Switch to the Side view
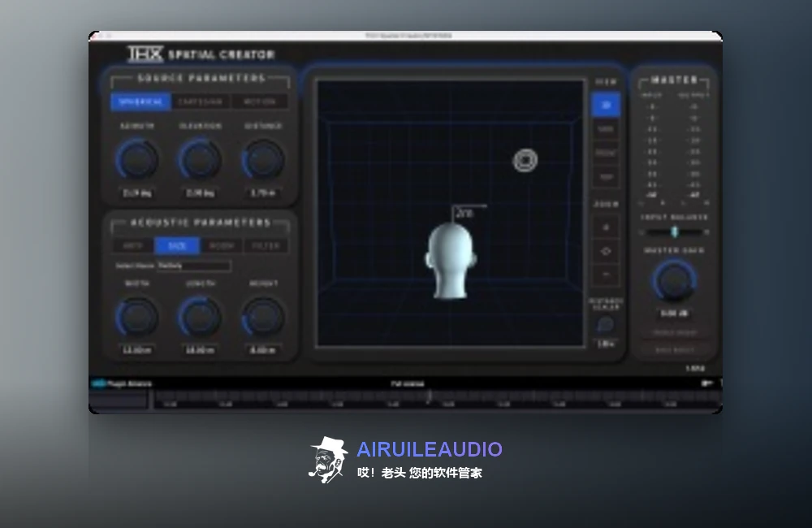 [606, 129]
